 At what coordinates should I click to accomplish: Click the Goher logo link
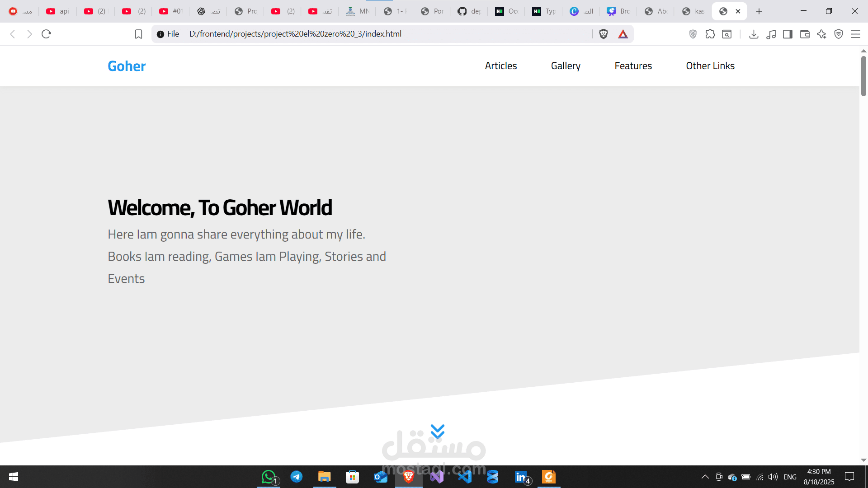127,66
